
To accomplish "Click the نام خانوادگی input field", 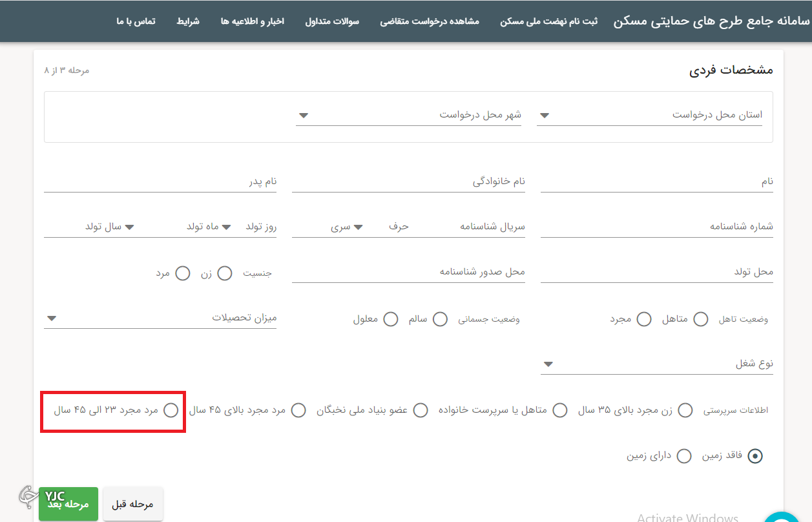I will (x=408, y=182).
